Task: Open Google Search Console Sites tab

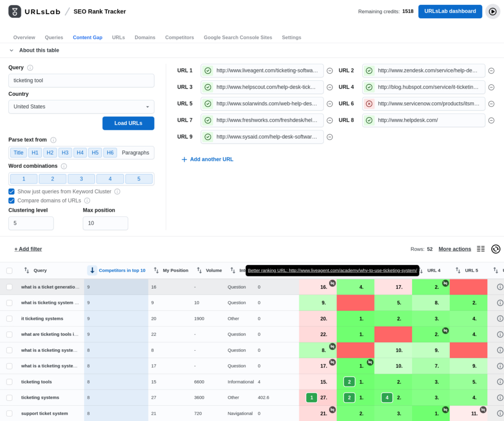Action: click(x=238, y=37)
